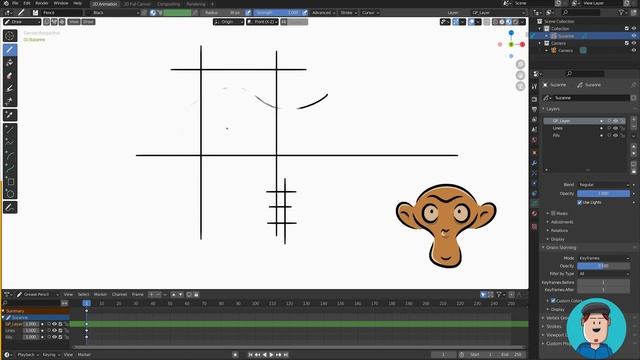Select the Cutter tool
This screenshot has height=360, width=640.
click(x=10, y=101)
